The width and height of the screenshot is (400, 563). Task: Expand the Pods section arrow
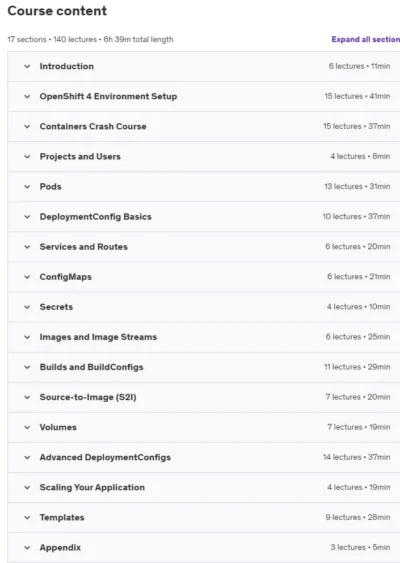(x=27, y=187)
